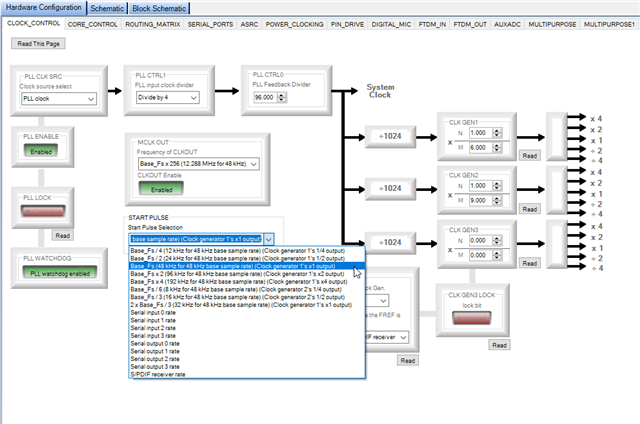Click CLK GEN1 N value field
Image resolution: width=640 pixels, height=424 pixels.
point(481,133)
